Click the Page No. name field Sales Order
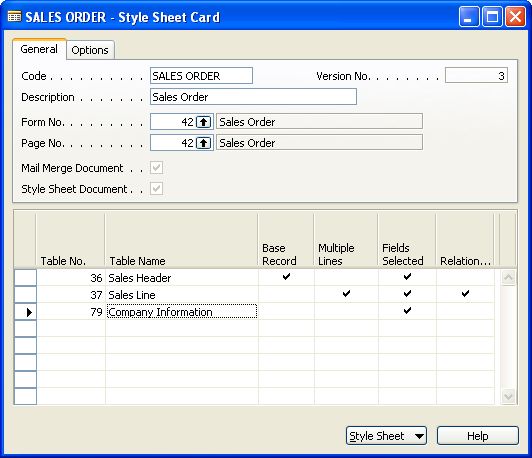Viewport: 532px width, 458px height. (319, 142)
